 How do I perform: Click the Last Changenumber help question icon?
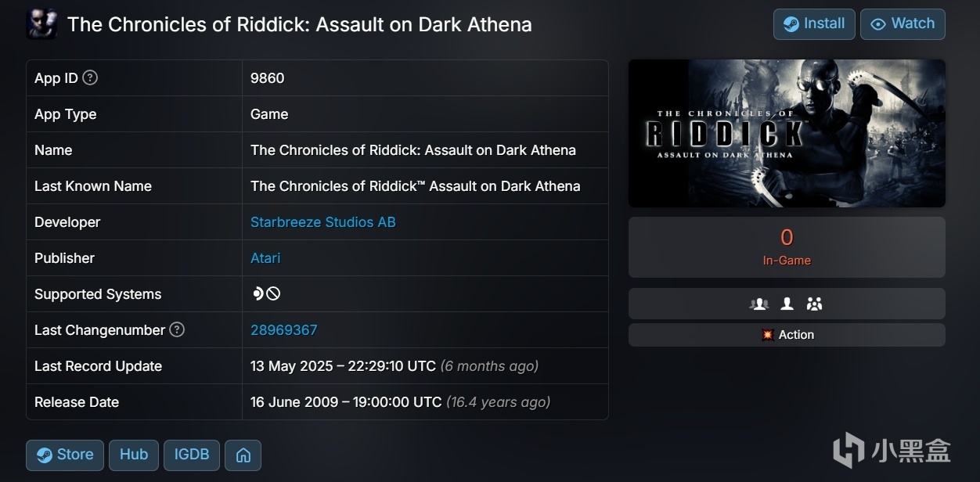point(177,329)
